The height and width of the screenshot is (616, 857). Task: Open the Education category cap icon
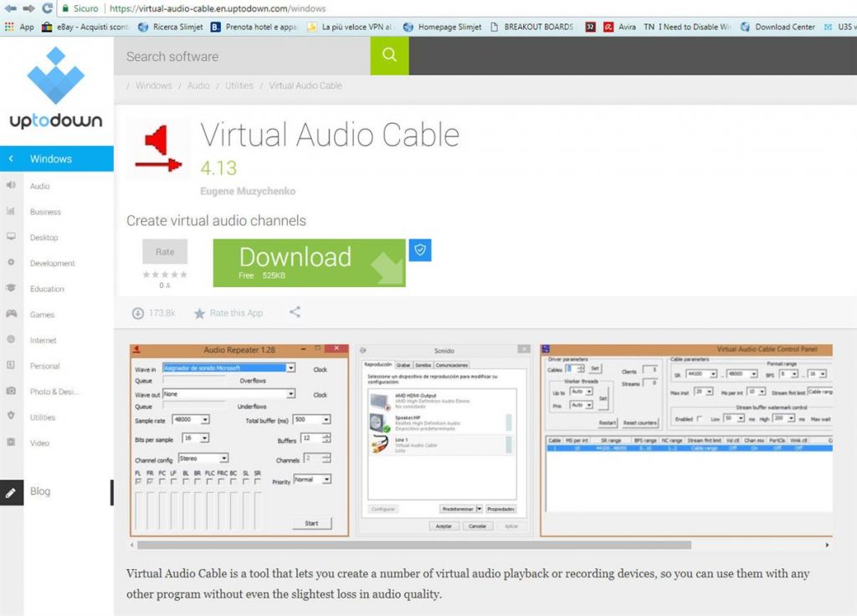pyautogui.click(x=11, y=288)
